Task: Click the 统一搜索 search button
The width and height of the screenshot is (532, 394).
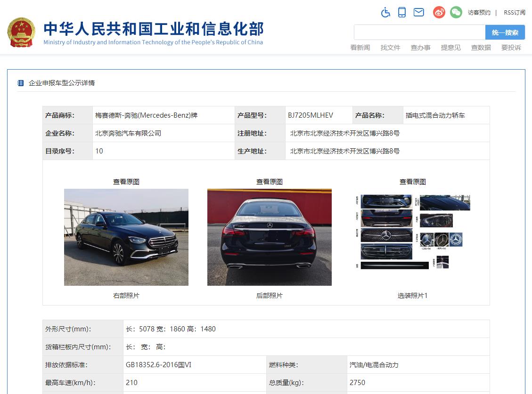Action: coord(505,32)
